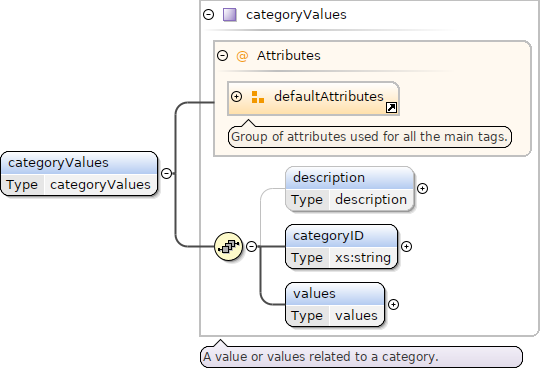Collapse the categoryValues complex type panel
The height and width of the screenshot is (371, 541).
pyautogui.click(x=208, y=14)
